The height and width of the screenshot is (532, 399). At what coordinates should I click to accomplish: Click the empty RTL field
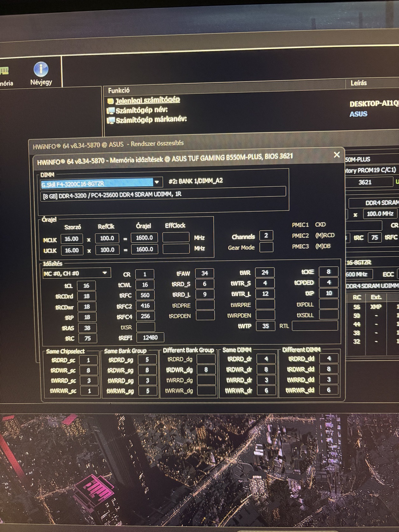tap(315, 325)
